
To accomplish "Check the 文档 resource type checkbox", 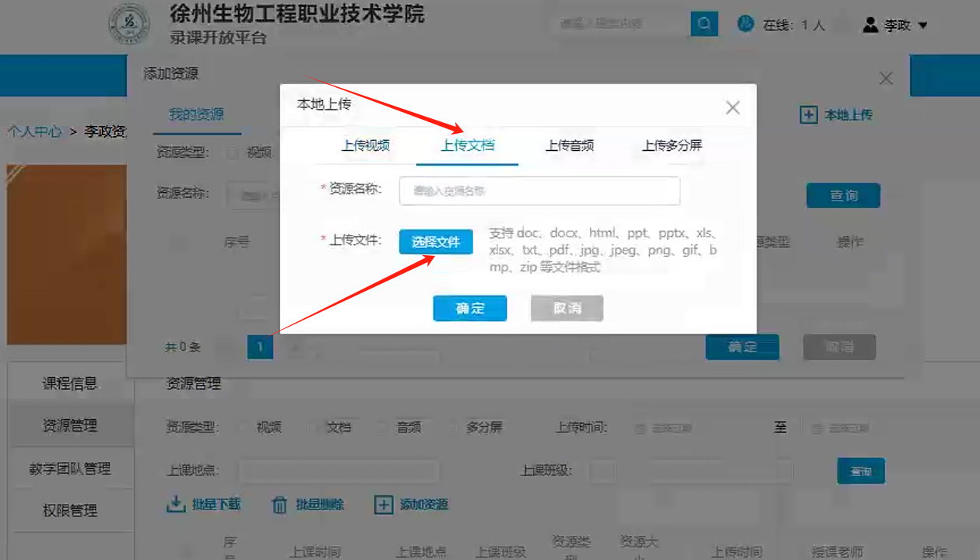I will click(314, 427).
